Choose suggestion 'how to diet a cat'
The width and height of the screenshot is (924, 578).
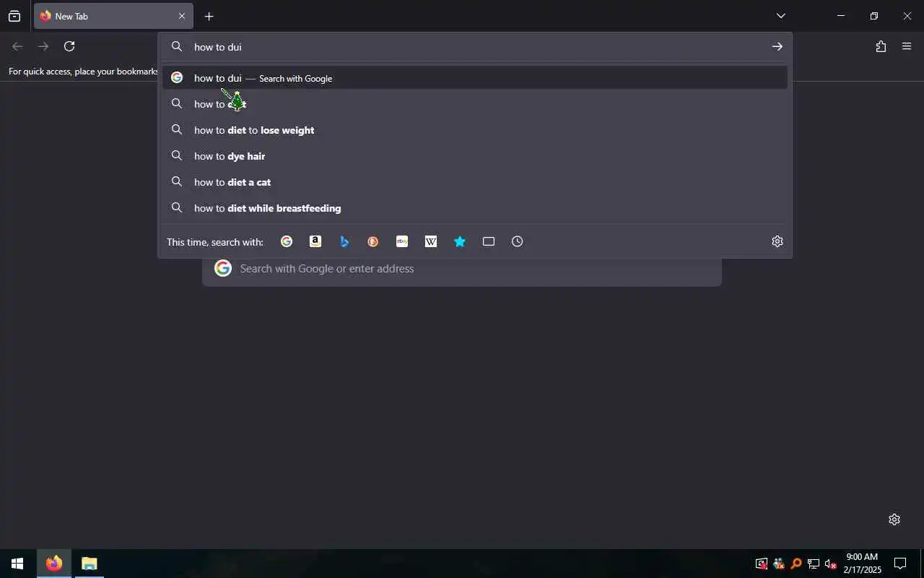click(475, 182)
